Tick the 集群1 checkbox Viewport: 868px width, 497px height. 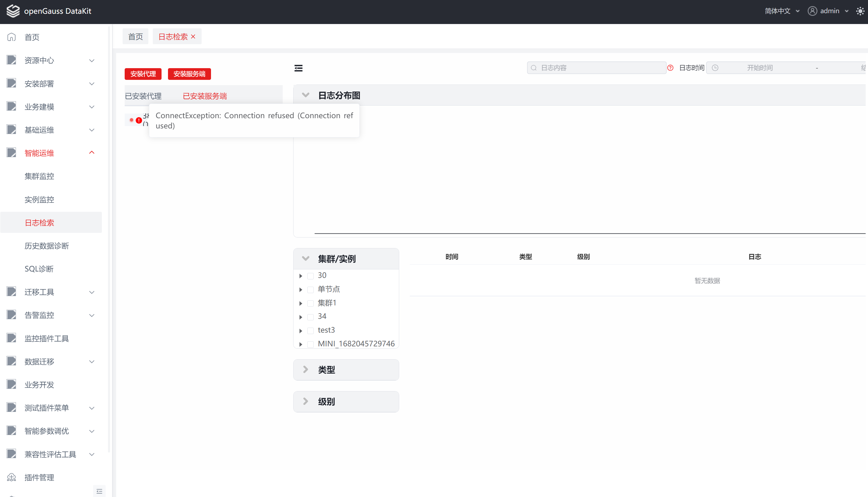coord(311,303)
